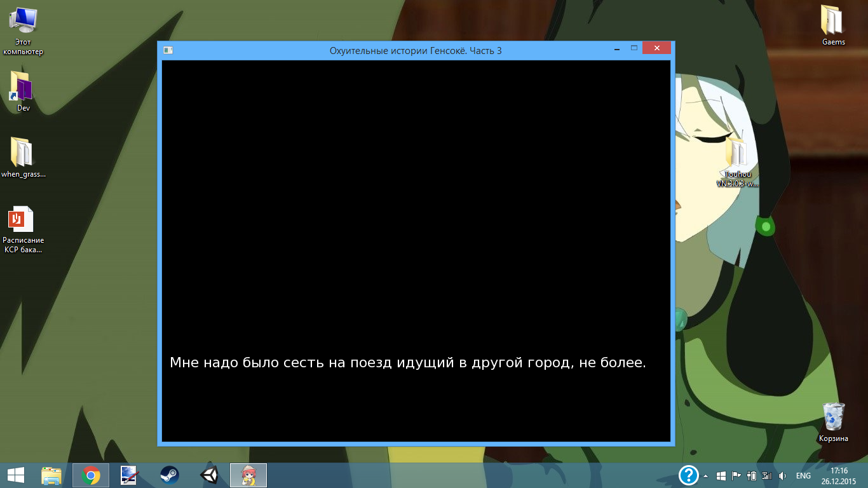Switch input language from ENG

pos(803,475)
